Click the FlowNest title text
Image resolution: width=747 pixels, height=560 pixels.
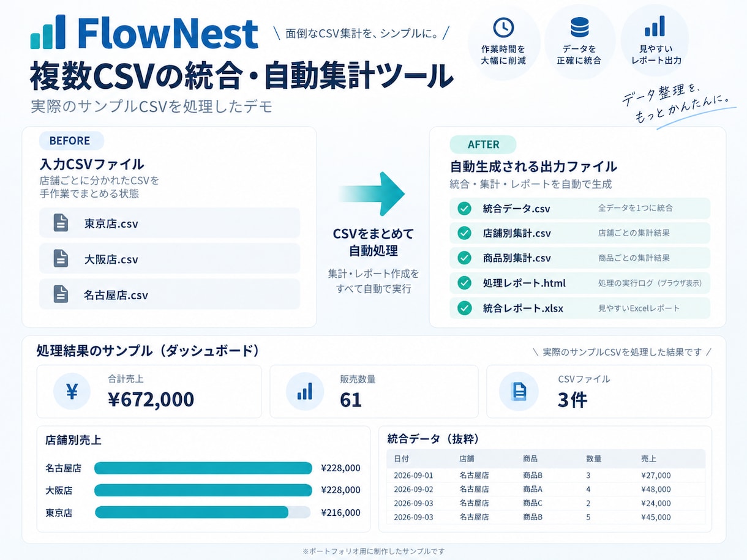[x=168, y=33]
